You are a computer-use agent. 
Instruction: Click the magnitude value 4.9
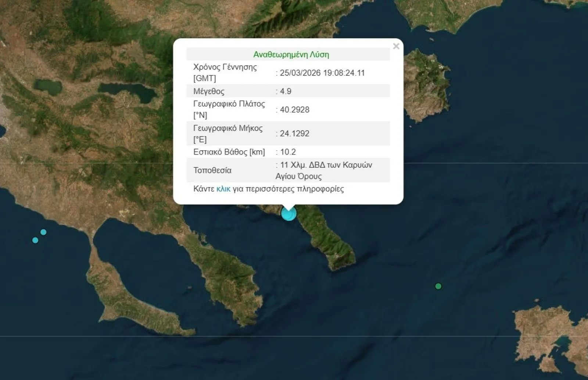285,91
